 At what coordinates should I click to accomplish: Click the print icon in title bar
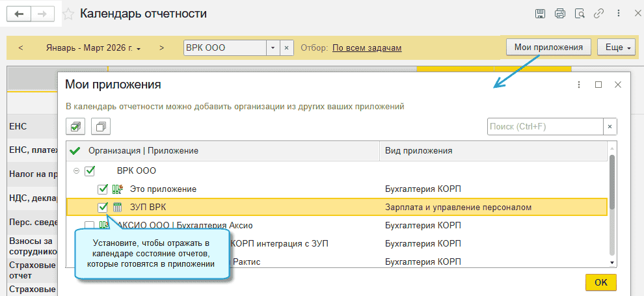click(x=559, y=13)
